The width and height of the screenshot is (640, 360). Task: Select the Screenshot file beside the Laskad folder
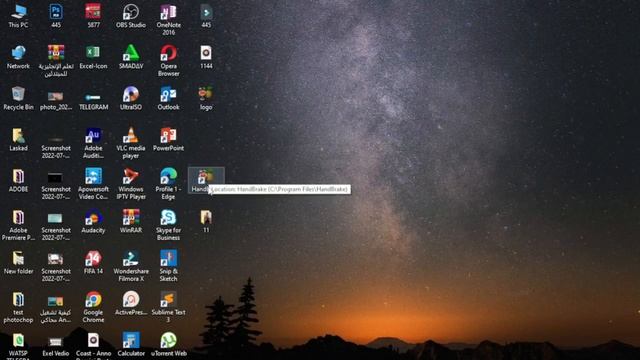(56, 147)
